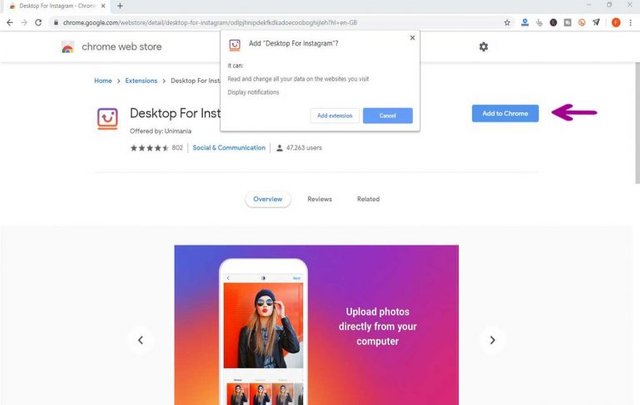Click the orange profile avatar
Screen dimensions: 640x405
(x=616, y=22)
